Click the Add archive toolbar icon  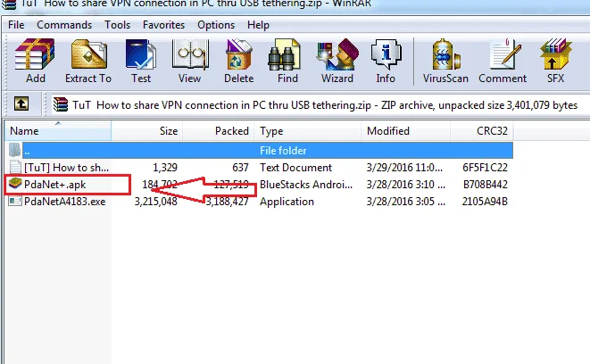pos(35,55)
